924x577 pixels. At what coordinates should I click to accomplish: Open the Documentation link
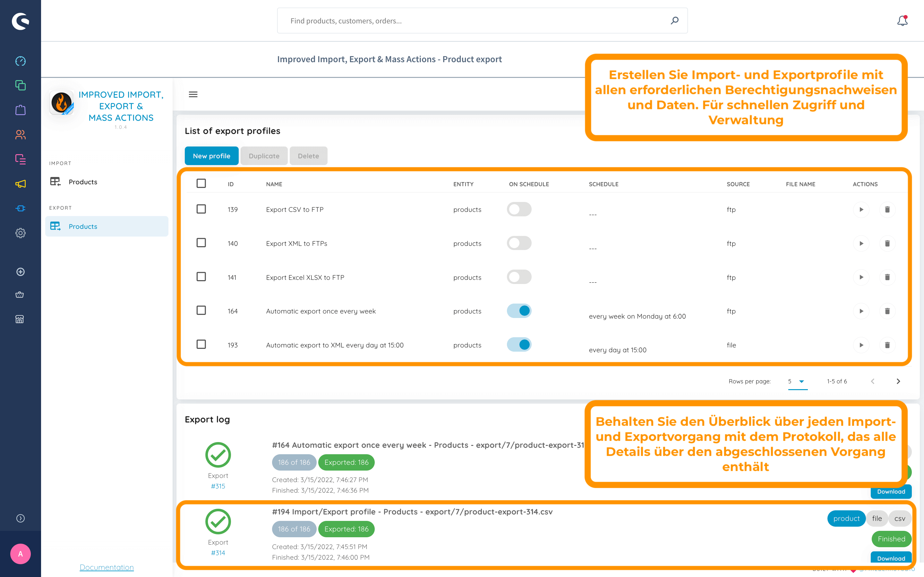[x=107, y=567]
